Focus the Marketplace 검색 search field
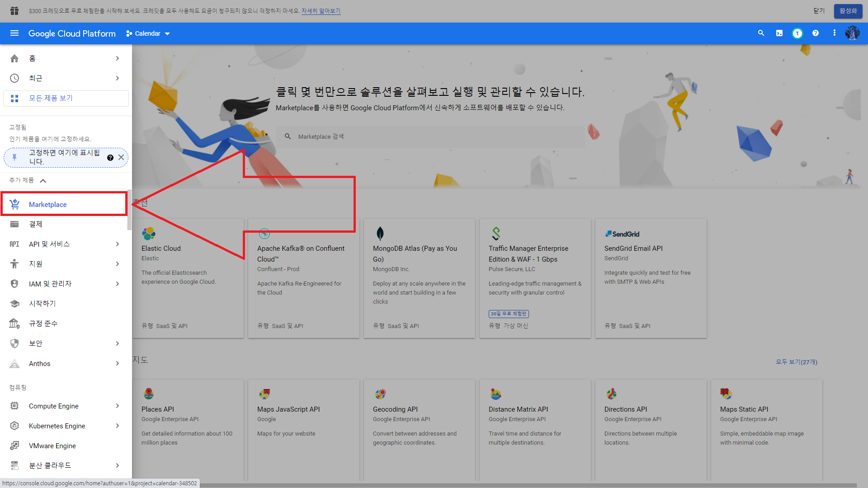This screenshot has height=488, width=868. tap(429, 136)
